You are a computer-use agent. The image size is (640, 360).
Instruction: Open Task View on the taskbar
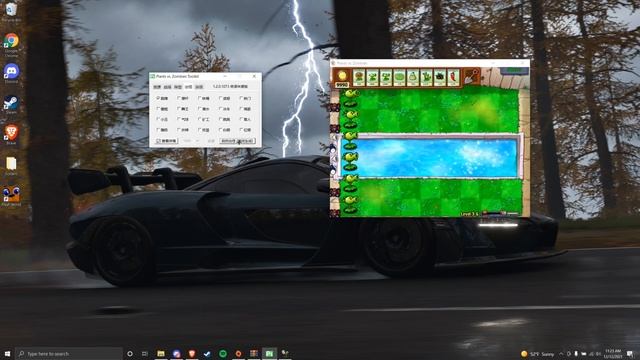pyautogui.click(x=145, y=353)
